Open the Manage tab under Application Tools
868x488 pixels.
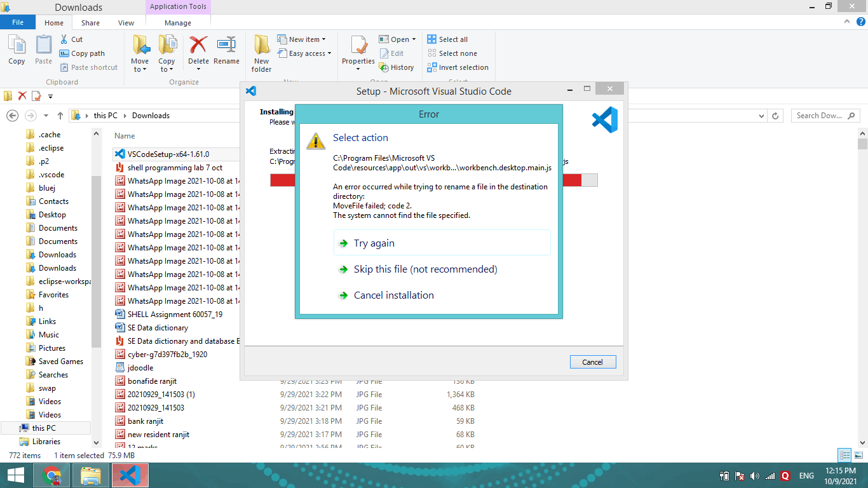[178, 22]
